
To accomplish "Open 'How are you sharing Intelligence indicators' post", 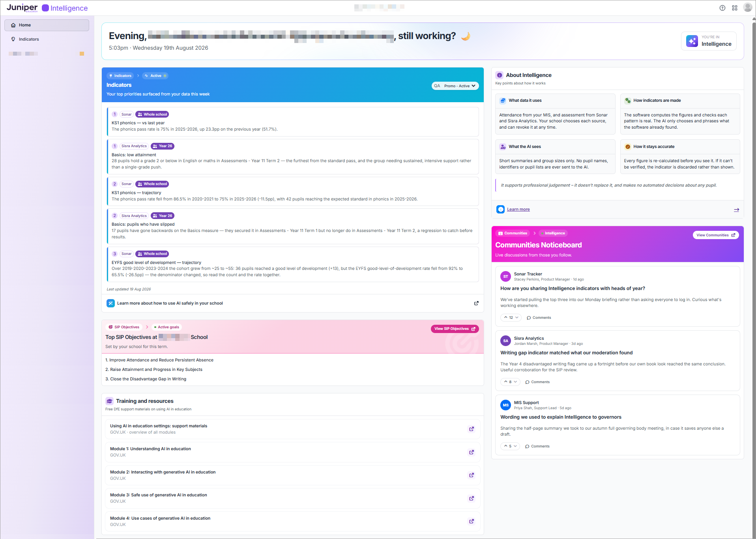I will coord(573,288).
